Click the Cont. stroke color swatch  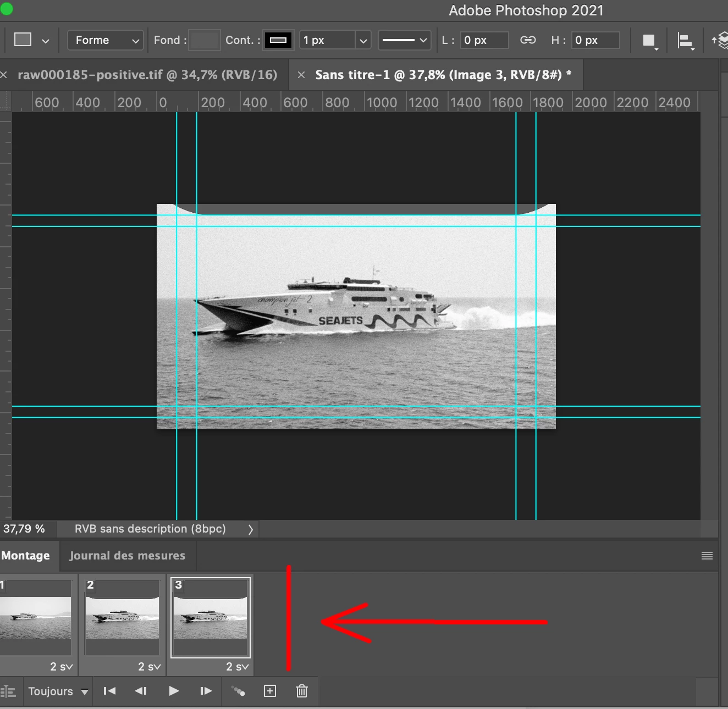point(278,40)
